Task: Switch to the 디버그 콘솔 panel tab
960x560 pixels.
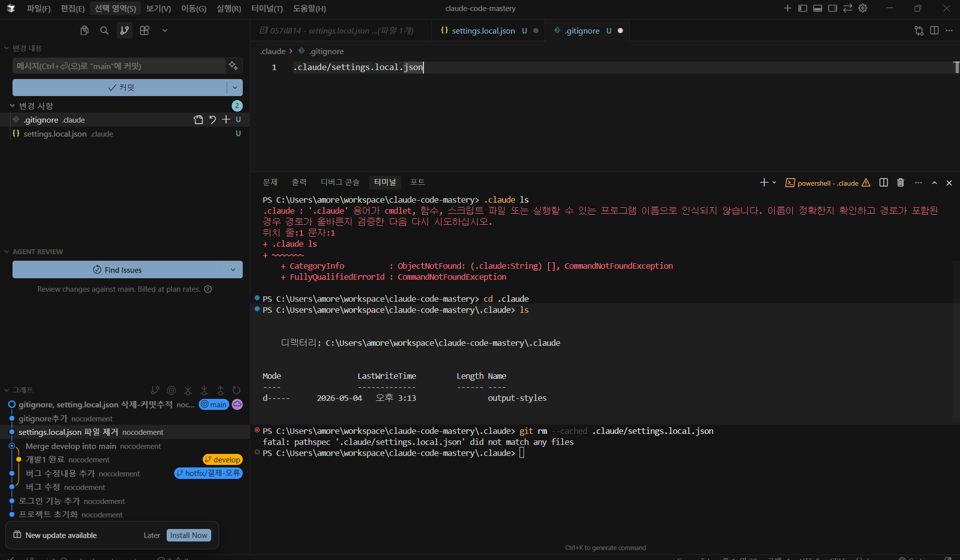Action: [340, 182]
